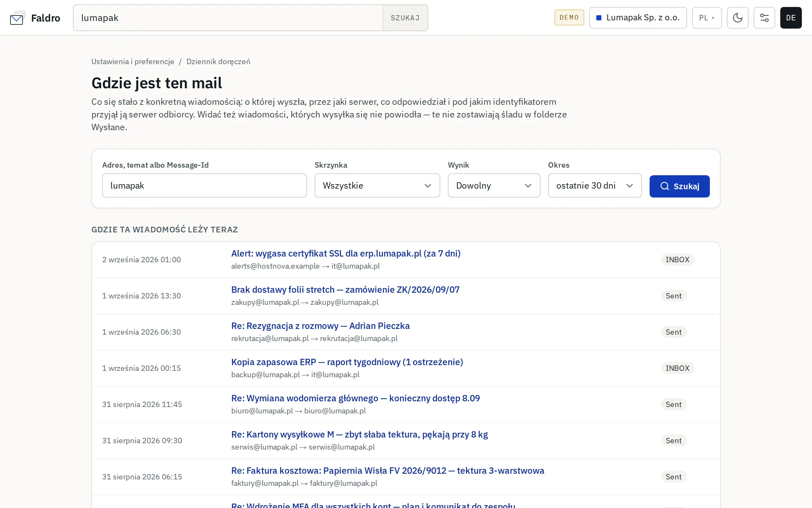Click INBOX tag on SSL alert row
This screenshot has width=812, height=508.
tap(678, 260)
